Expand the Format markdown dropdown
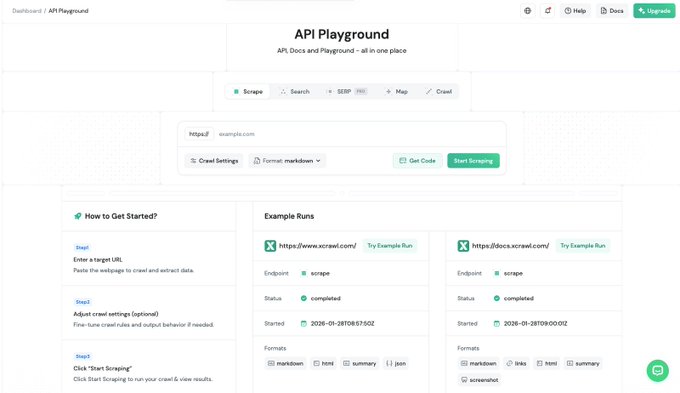680x393 pixels. 287,161
